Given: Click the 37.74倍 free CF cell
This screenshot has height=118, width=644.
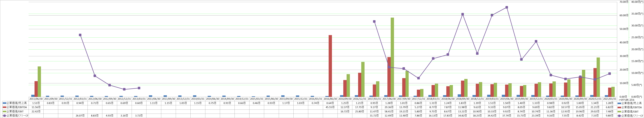Looking at the screenshot, I should [x=506, y=116].
